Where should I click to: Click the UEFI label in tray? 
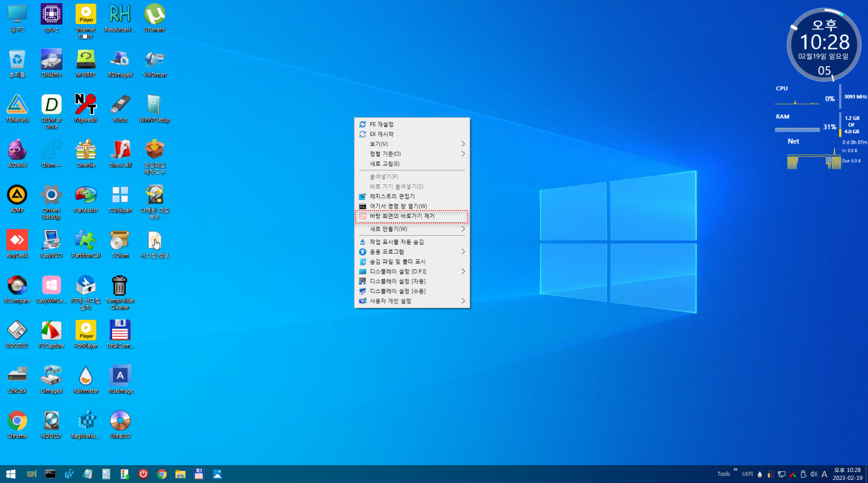pos(747,474)
